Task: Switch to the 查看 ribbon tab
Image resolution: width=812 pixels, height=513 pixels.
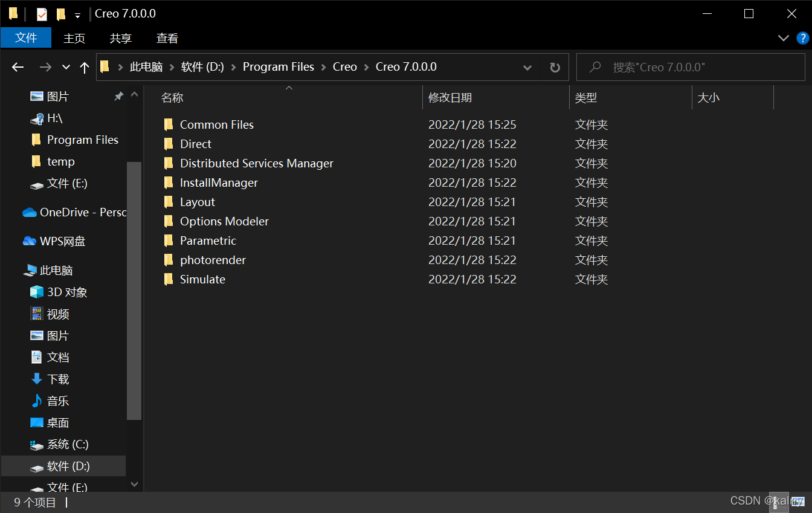Action: [167, 38]
